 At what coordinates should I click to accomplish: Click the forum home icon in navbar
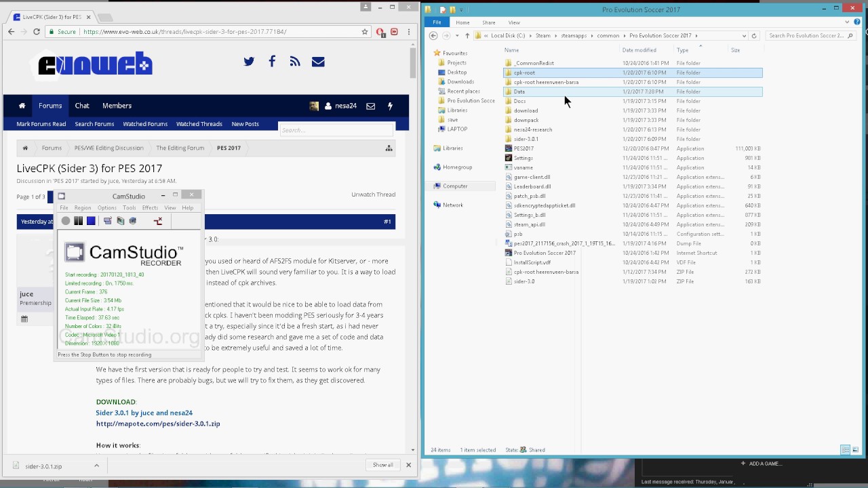click(22, 106)
